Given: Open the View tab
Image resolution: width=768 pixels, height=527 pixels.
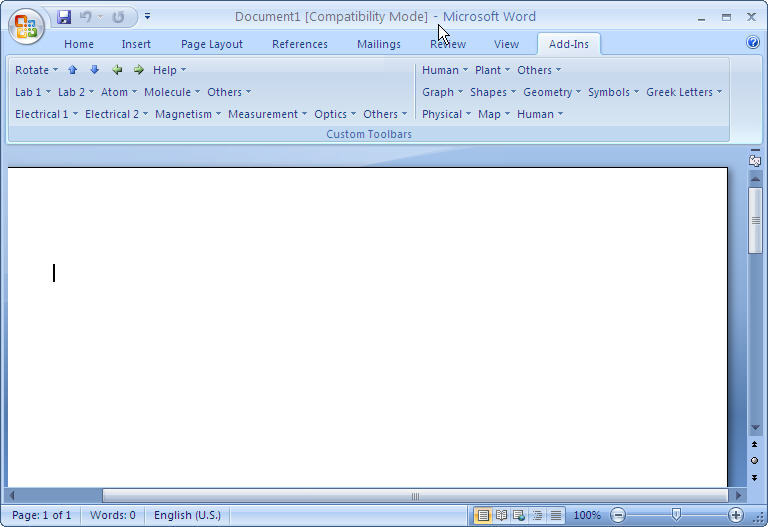Looking at the screenshot, I should coord(506,44).
